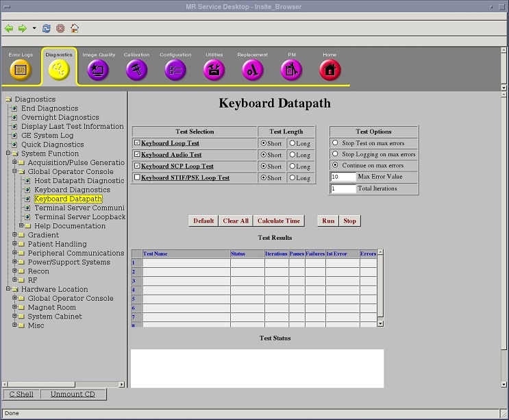The width and height of the screenshot is (509, 420).
Task: Select the Configuration checklist icon
Action: click(x=175, y=69)
